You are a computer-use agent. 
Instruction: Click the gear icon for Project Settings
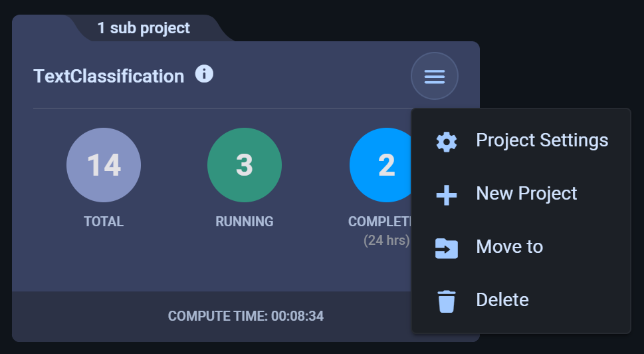coord(446,142)
